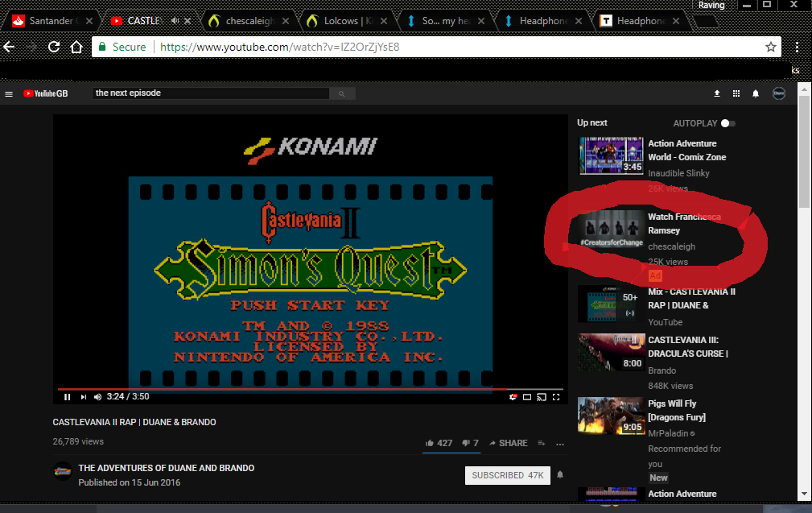
Task: Switch to the chescaleigh tab
Action: click(249, 21)
